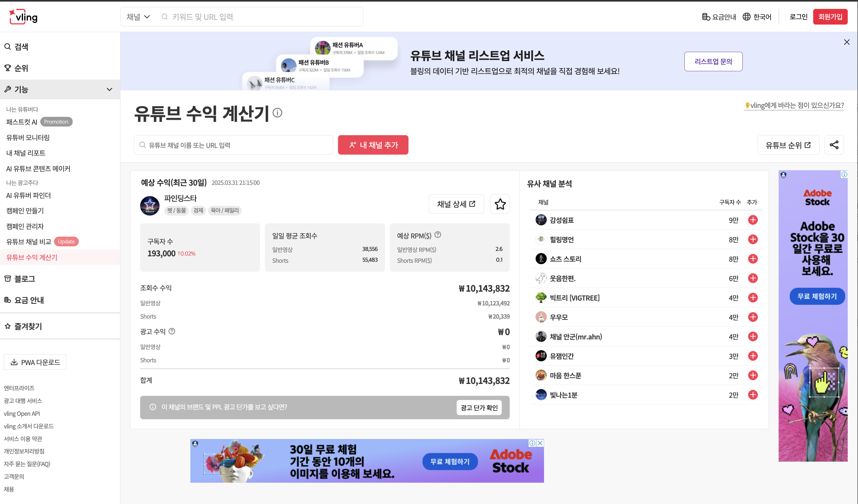The width and height of the screenshot is (858, 504).
Task: Toggle the favorite star for 파인딩스타
Action: [500, 204]
